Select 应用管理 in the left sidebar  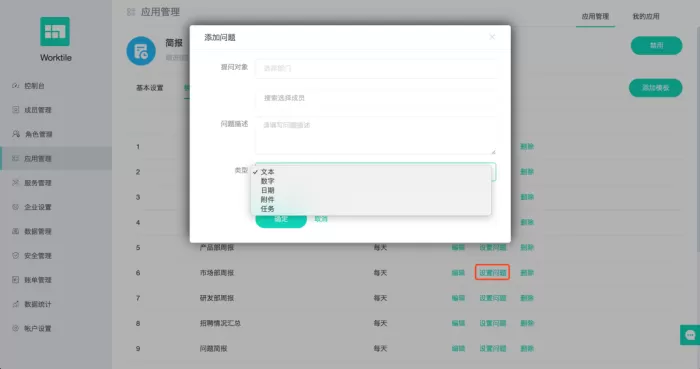tap(56, 158)
